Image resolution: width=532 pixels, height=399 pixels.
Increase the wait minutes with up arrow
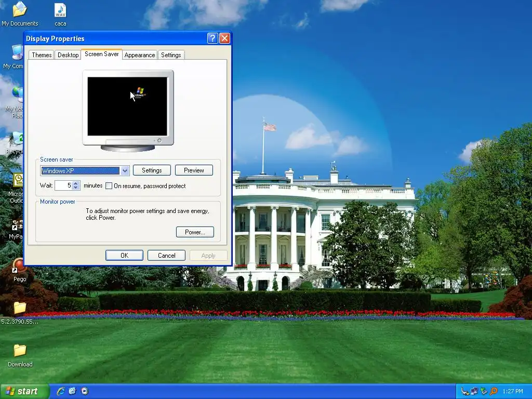point(76,183)
